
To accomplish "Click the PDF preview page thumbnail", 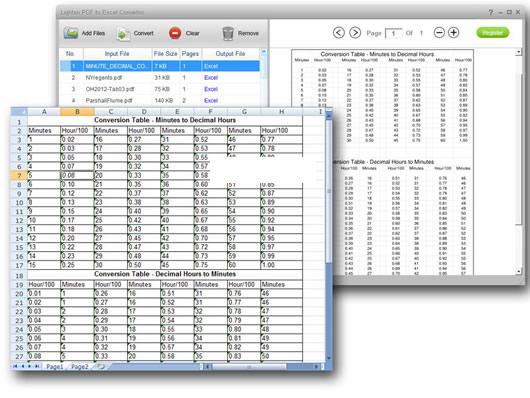I will pyautogui.click(x=382, y=162).
